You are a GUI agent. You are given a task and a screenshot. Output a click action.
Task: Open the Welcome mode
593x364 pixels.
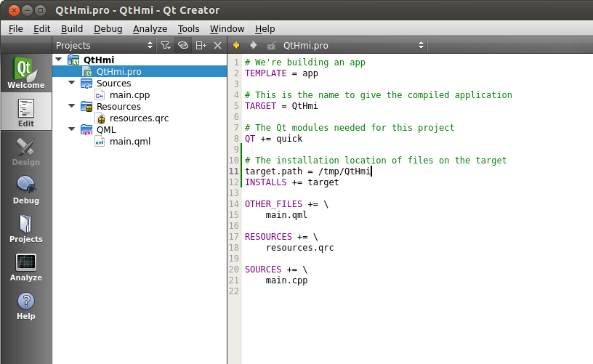click(x=26, y=73)
